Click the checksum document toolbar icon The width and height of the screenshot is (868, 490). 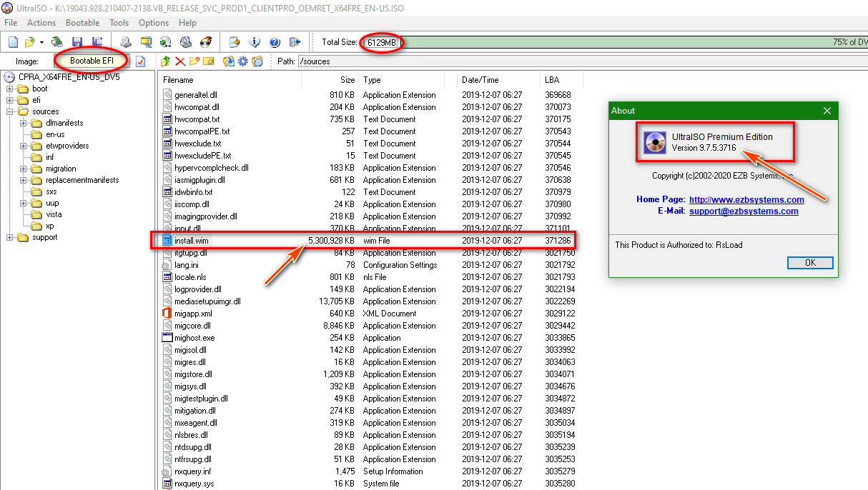click(235, 42)
